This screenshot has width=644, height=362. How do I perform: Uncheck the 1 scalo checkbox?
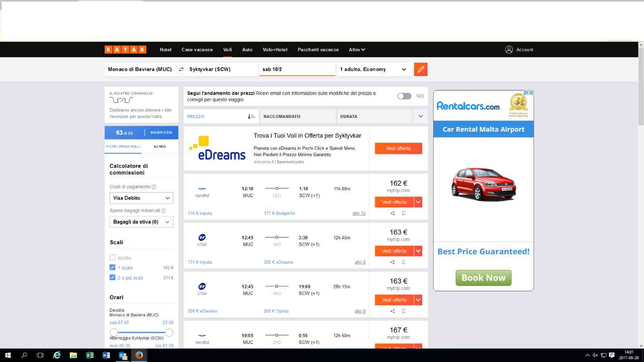[x=113, y=267]
